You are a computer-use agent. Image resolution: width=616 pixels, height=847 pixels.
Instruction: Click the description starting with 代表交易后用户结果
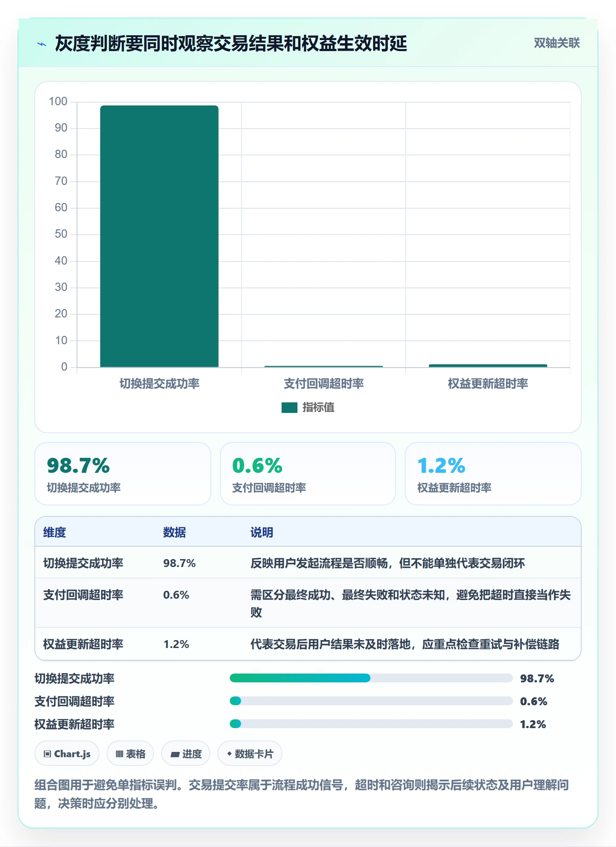(405, 644)
